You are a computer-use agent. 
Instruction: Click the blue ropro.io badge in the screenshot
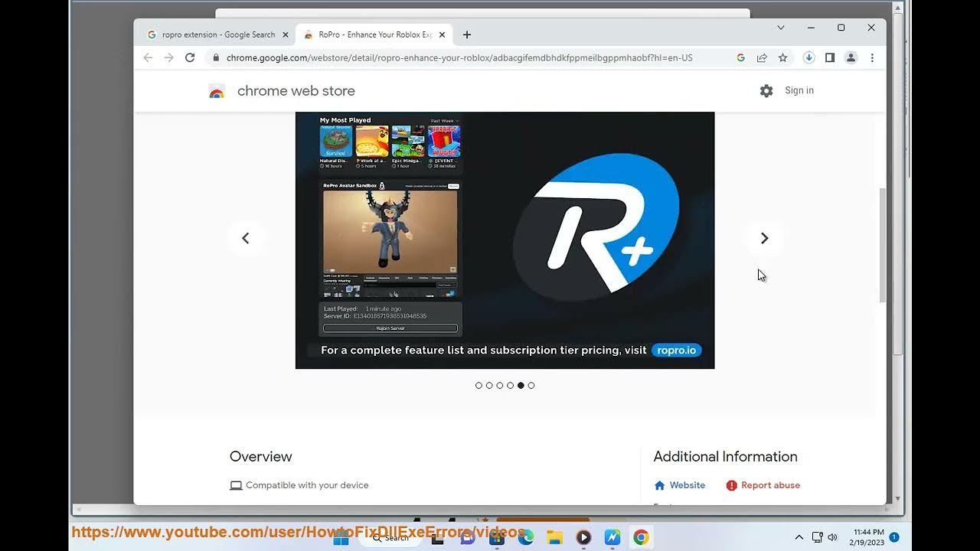click(677, 350)
